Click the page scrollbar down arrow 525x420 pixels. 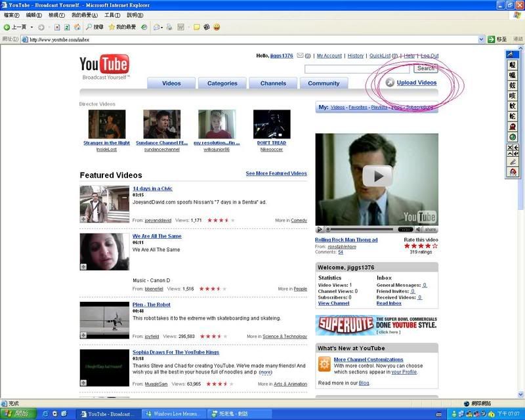[521, 394]
